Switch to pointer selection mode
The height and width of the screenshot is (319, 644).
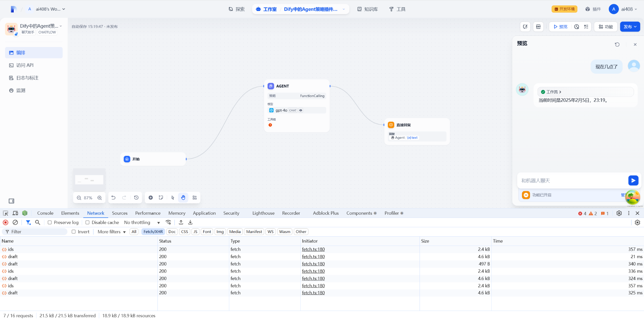[173, 198]
